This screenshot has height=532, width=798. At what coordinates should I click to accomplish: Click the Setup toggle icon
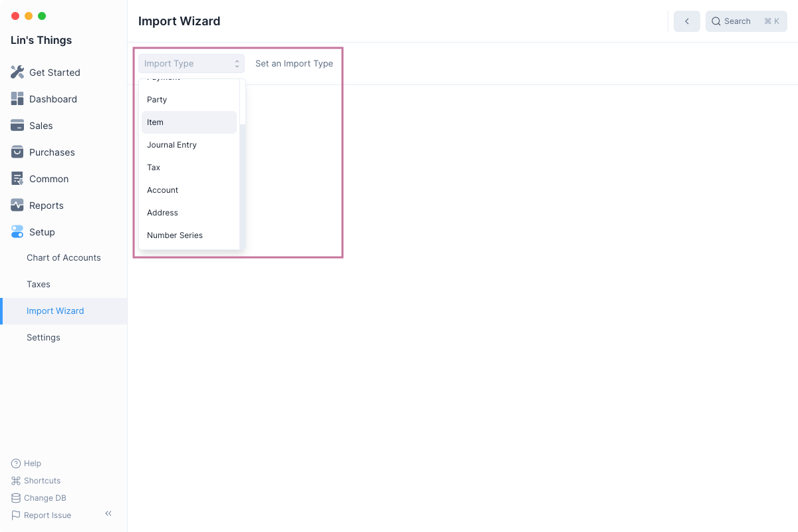(17, 232)
